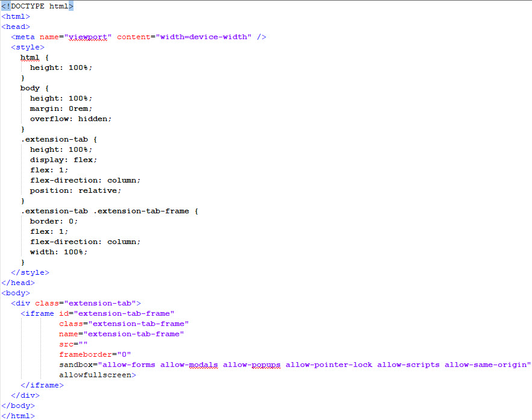Click the "width: 100%;" line

pyautogui.click(x=58, y=252)
